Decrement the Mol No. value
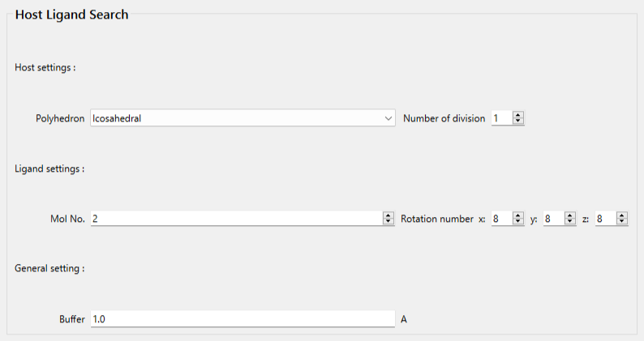This screenshot has height=341, width=644. pos(389,222)
